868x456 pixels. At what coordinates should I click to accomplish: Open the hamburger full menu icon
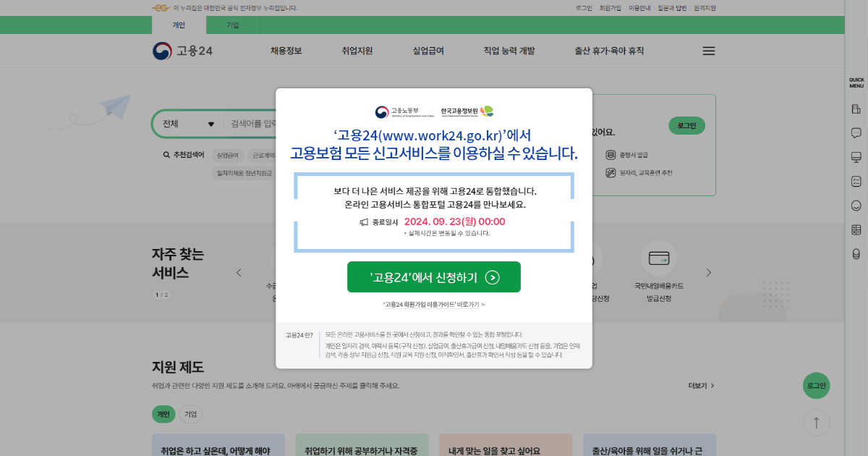[x=709, y=51]
